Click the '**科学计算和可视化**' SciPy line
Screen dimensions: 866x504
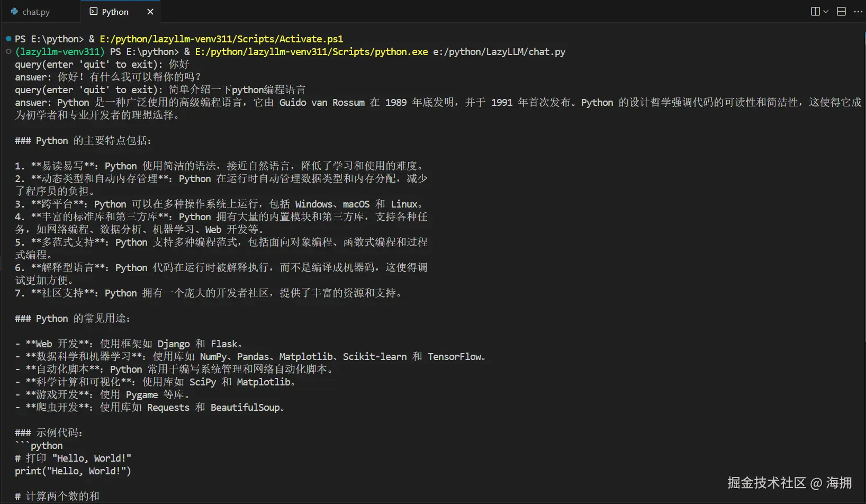click(x=156, y=382)
